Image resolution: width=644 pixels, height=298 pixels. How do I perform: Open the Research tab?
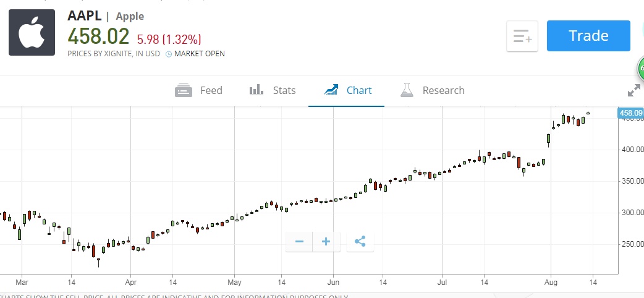[432, 90]
